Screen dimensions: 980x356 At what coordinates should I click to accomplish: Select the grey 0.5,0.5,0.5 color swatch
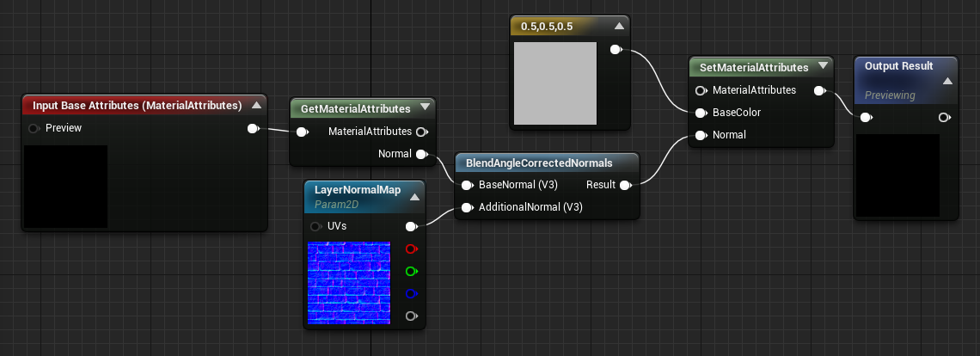click(555, 83)
